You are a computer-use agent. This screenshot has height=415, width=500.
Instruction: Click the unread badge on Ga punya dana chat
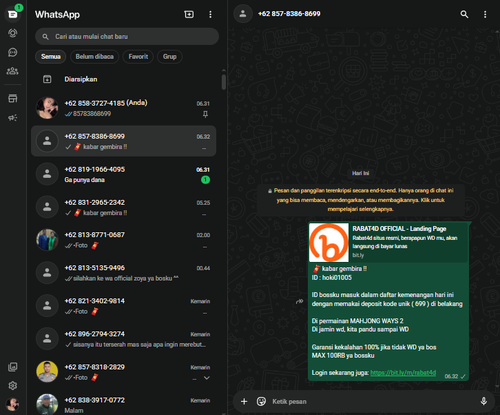coord(205,180)
